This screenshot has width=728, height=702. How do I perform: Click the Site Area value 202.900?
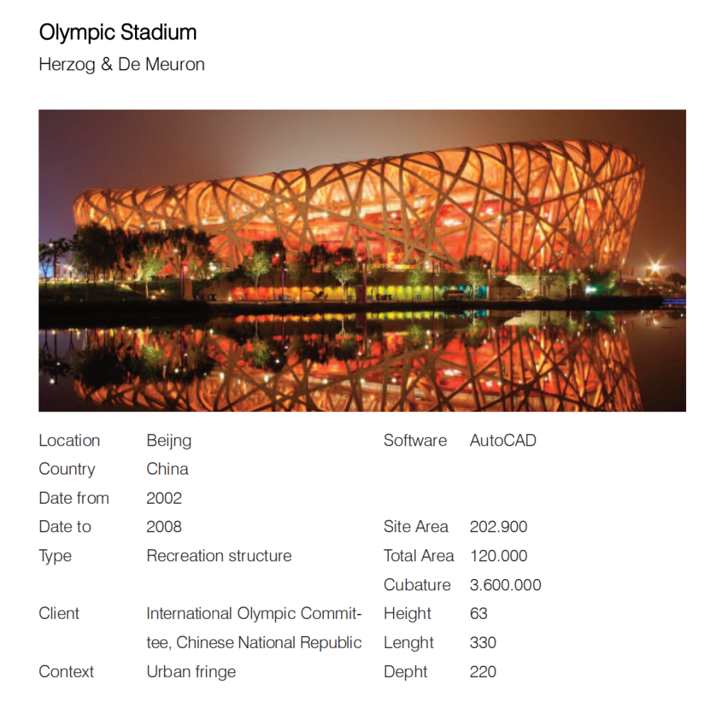click(498, 526)
